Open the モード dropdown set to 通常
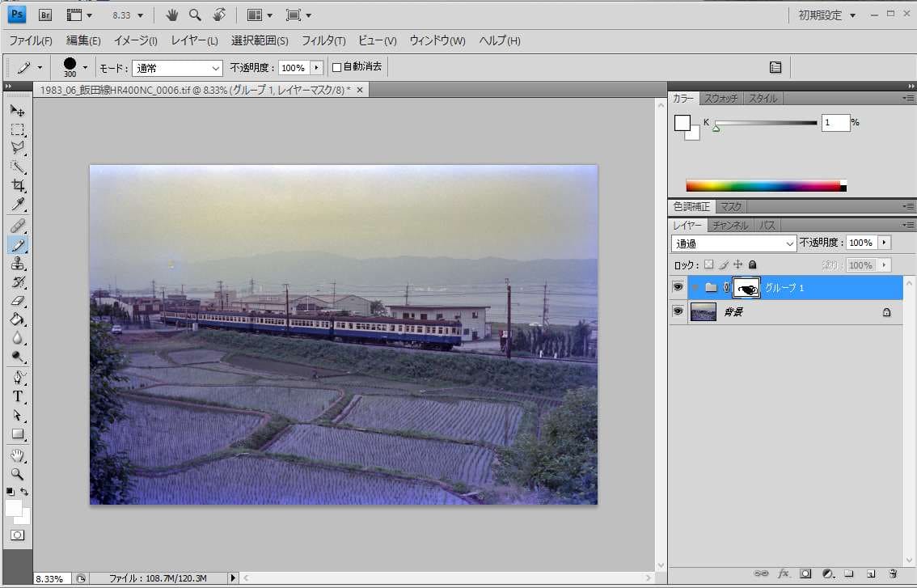This screenshot has width=917, height=588. tap(178, 68)
